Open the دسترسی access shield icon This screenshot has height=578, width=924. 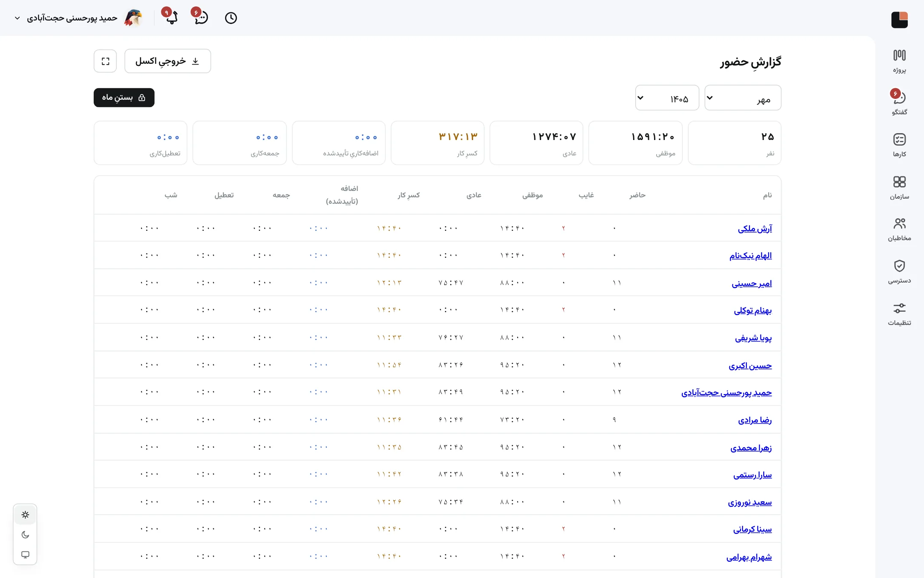[x=899, y=271]
